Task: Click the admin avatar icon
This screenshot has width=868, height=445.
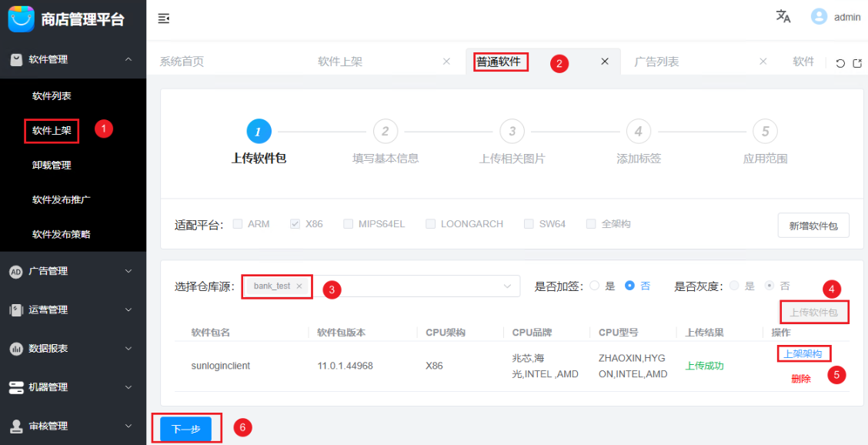Action: pos(817,17)
